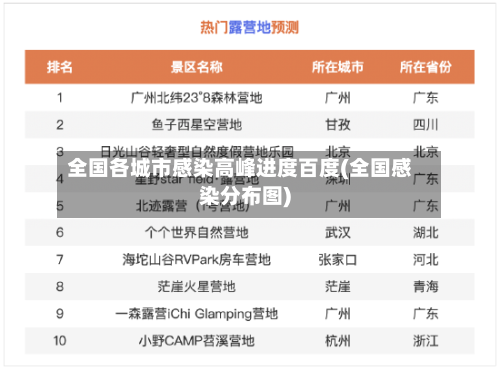Click 茫崖 in the 所在城市 column
Screen dimensions: 500x370
(338, 287)
